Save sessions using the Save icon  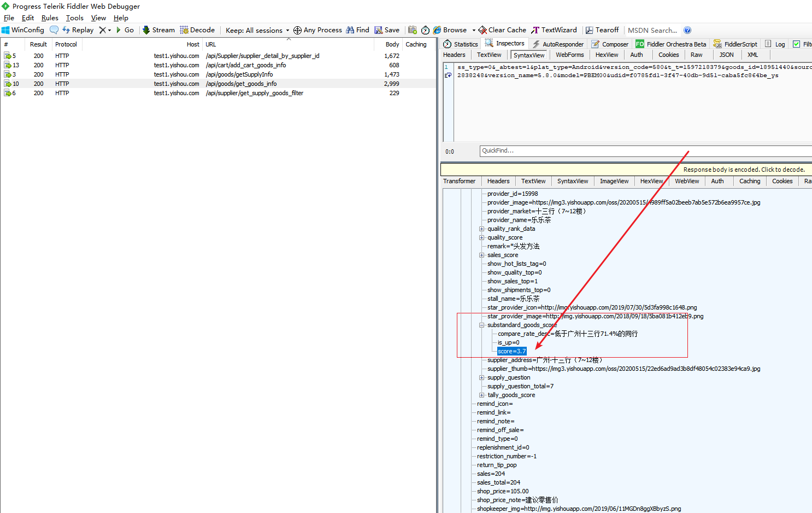pos(387,30)
